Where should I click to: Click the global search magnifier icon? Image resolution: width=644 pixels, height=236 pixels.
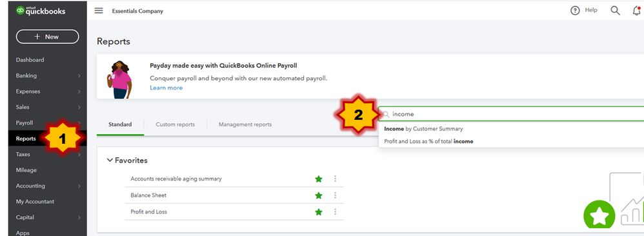coord(615,11)
